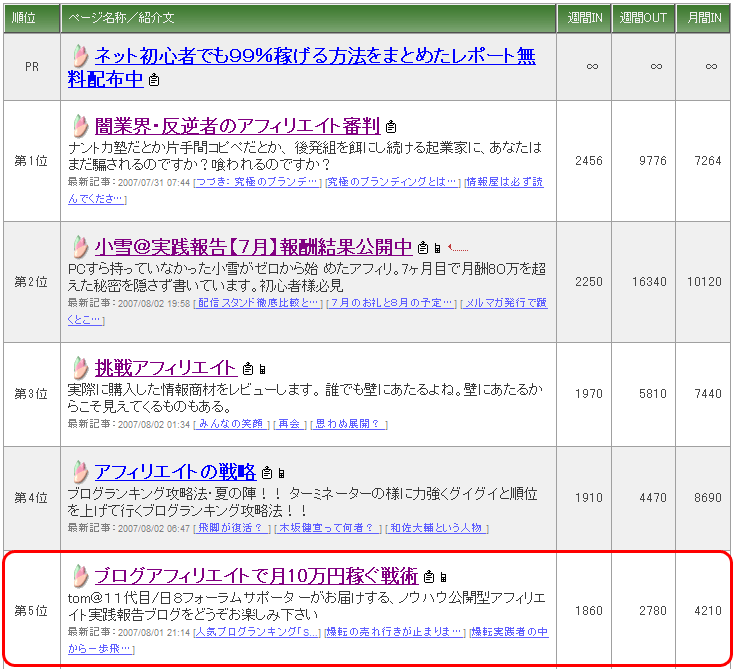The height and width of the screenshot is (669, 734).
Task: Open the article link 再会
Action: (x=289, y=424)
